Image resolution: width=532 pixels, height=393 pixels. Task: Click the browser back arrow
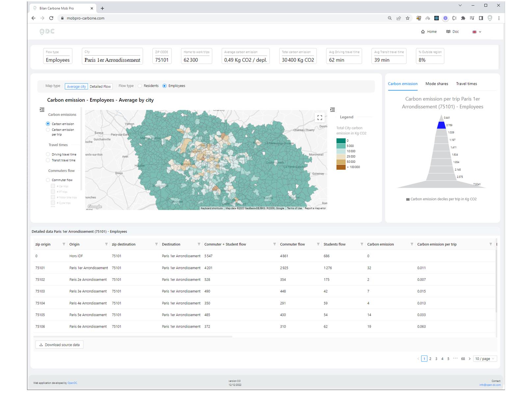point(33,18)
